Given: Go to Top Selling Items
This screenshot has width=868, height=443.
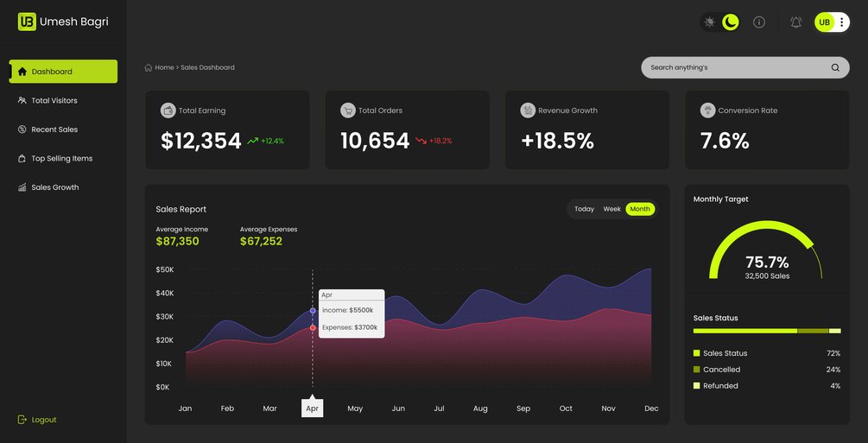Looking at the screenshot, I should (x=63, y=158).
